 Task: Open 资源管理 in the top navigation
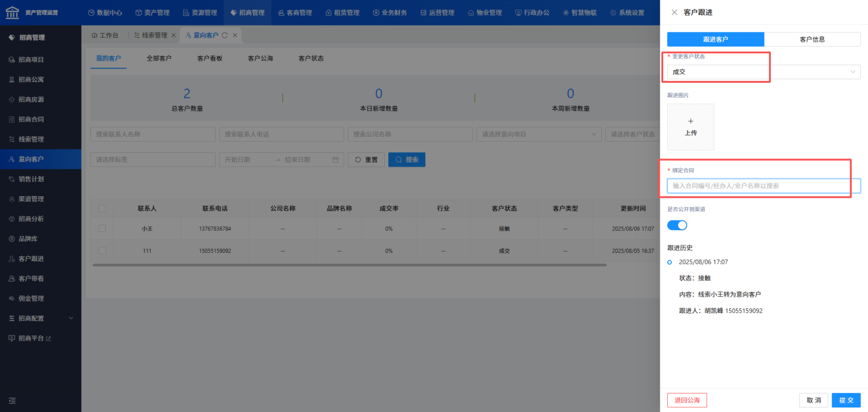(200, 12)
